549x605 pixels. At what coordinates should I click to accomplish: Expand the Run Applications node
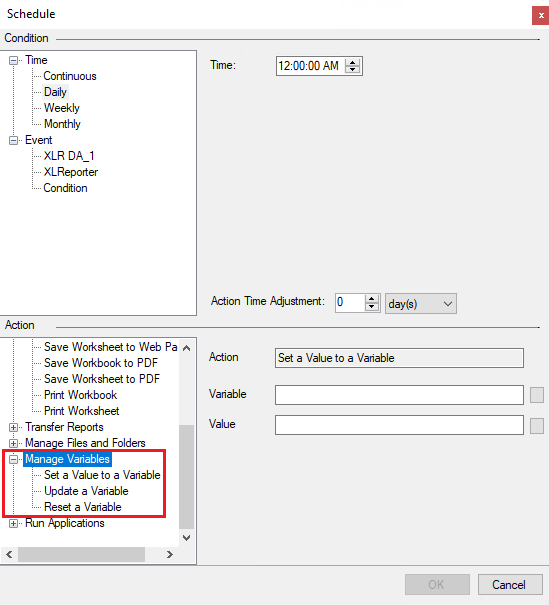point(14,523)
